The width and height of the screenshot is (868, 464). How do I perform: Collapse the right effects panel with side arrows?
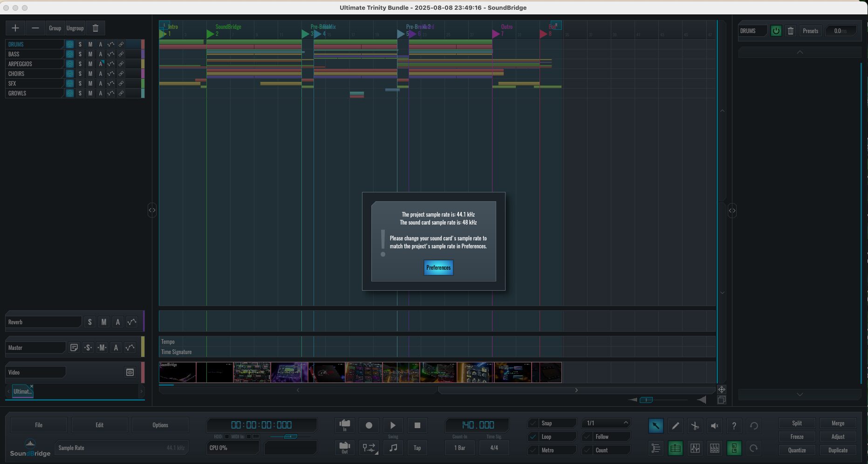732,211
